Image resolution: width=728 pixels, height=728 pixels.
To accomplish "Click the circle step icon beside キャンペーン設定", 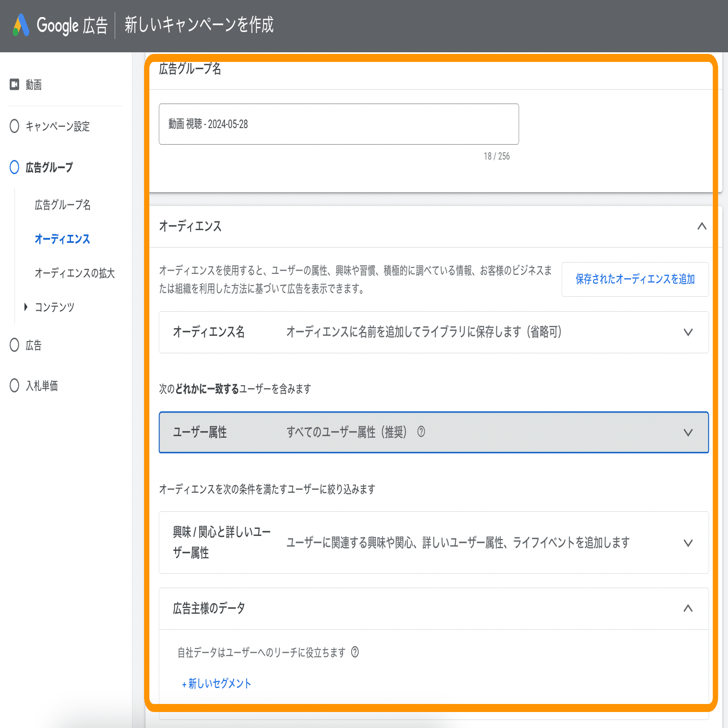I will (x=14, y=126).
